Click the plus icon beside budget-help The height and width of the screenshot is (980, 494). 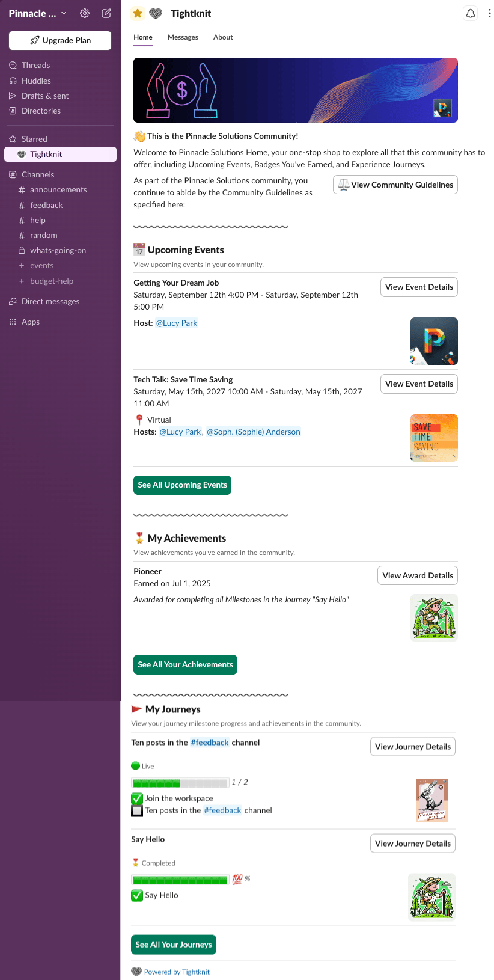pos(22,281)
